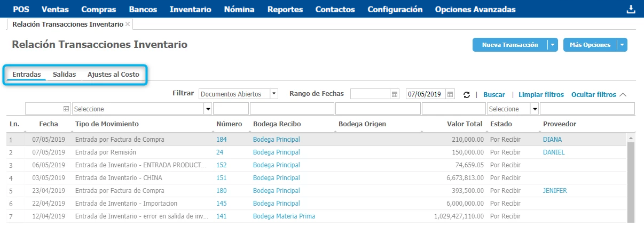
Task: Click the download icon in top bar
Action: pyautogui.click(x=631, y=9)
